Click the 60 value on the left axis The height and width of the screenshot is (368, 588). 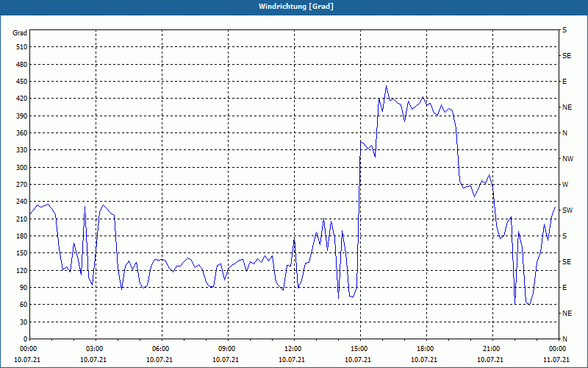pyautogui.click(x=24, y=305)
